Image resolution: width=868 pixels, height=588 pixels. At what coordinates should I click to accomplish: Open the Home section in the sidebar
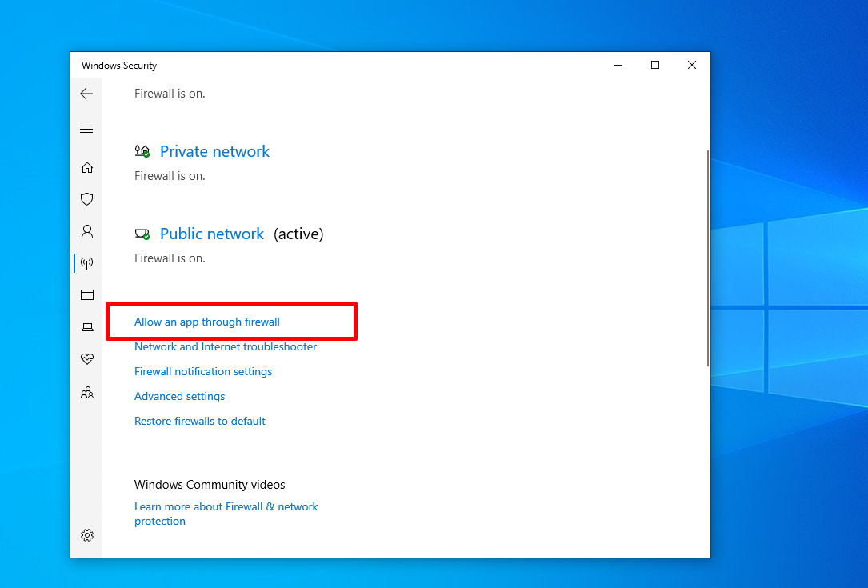pyautogui.click(x=87, y=168)
